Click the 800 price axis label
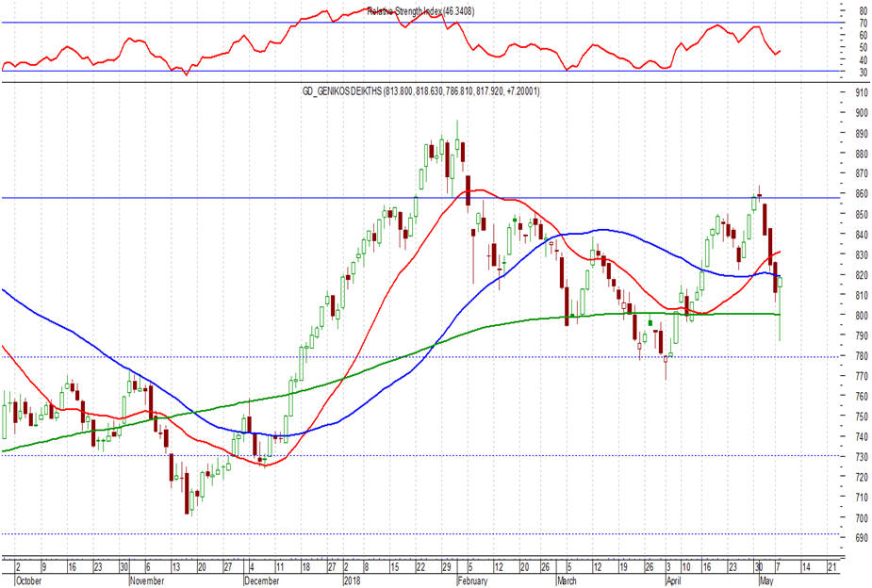Image resolution: width=872 pixels, height=588 pixels. tap(863, 315)
